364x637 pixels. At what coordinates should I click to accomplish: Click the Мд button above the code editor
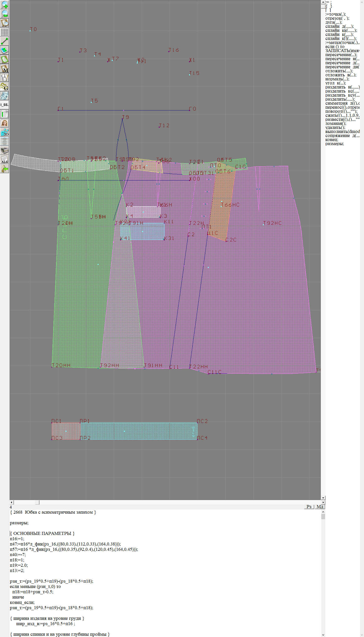coord(320,507)
